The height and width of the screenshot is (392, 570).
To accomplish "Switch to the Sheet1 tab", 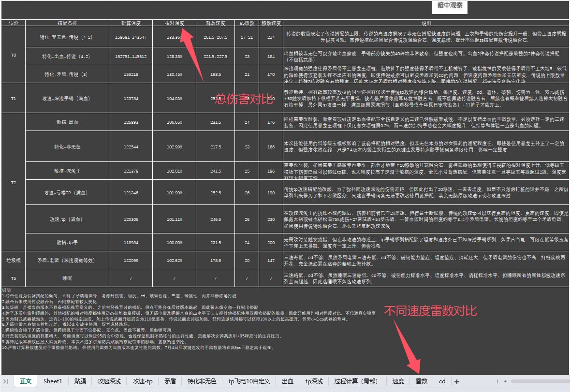I will coord(53,381).
